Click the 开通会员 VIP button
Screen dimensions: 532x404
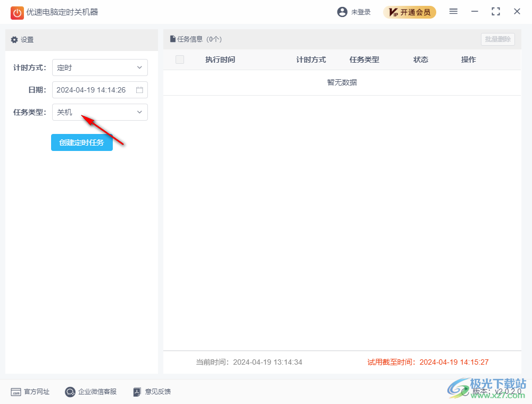(409, 12)
